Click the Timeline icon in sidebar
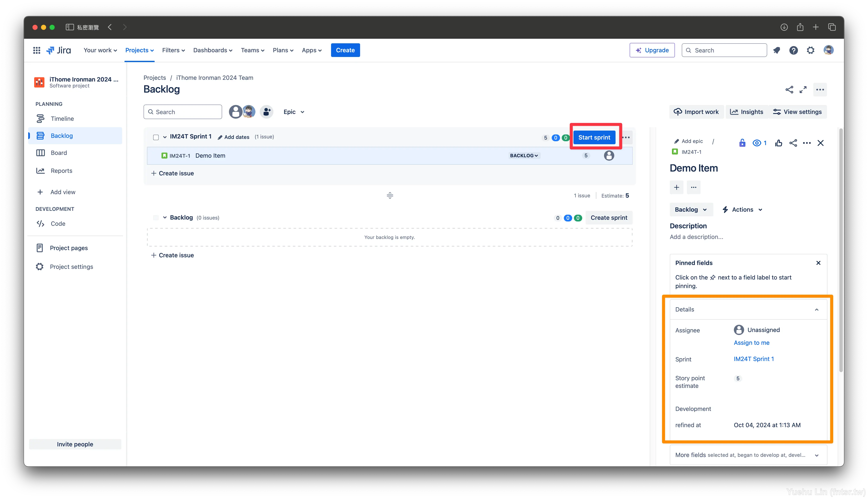 (x=41, y=118)
